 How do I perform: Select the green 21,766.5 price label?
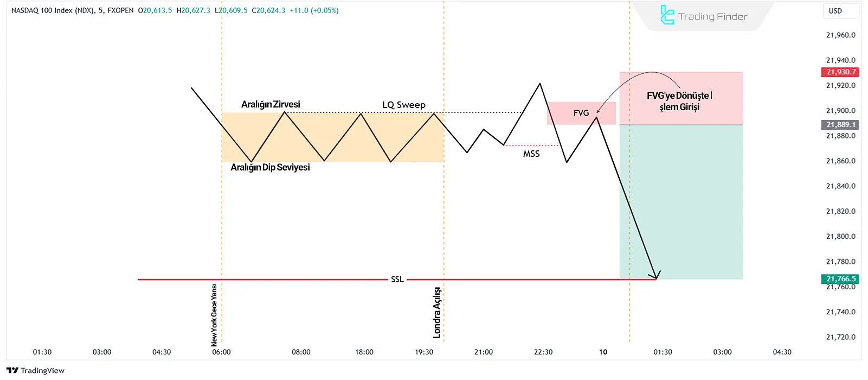coord(840,279)
